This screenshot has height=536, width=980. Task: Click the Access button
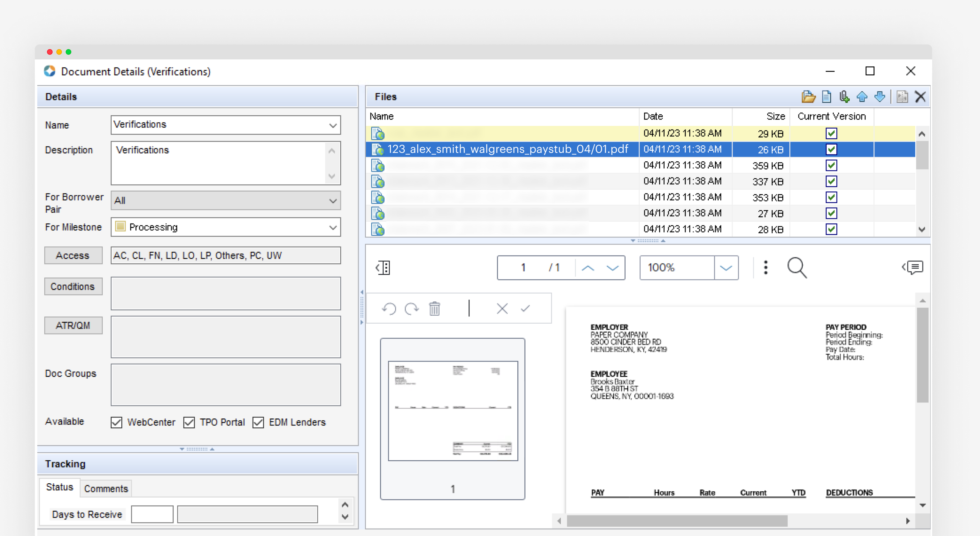pyautogui.click(x=73, y=255)
